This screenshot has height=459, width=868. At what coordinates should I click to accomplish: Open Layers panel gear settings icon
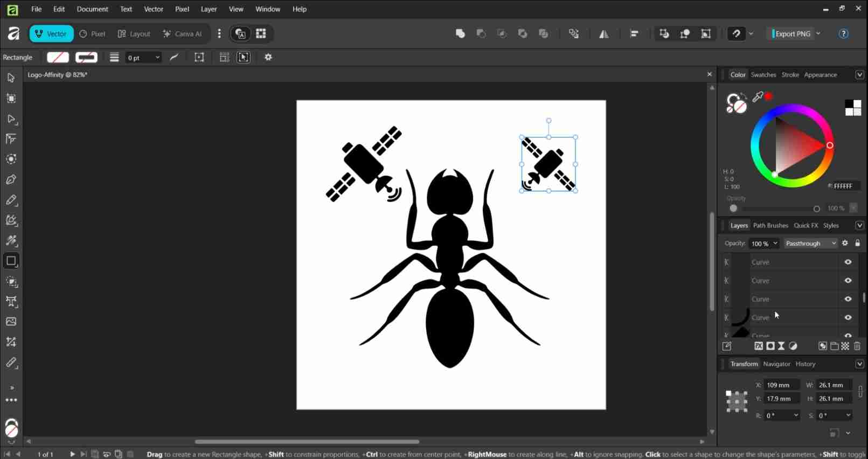pos(845,244)
